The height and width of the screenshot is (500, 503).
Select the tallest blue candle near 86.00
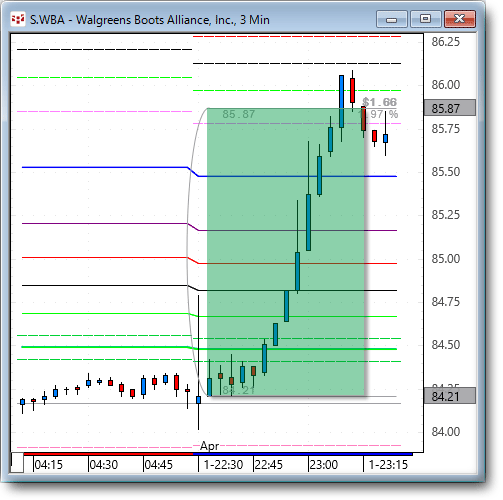point(341,101)
